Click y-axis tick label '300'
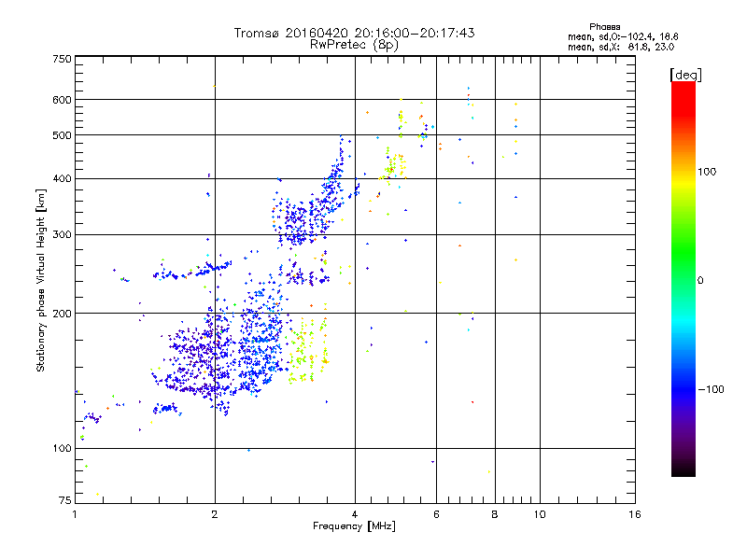 click(x=62, y=234)
